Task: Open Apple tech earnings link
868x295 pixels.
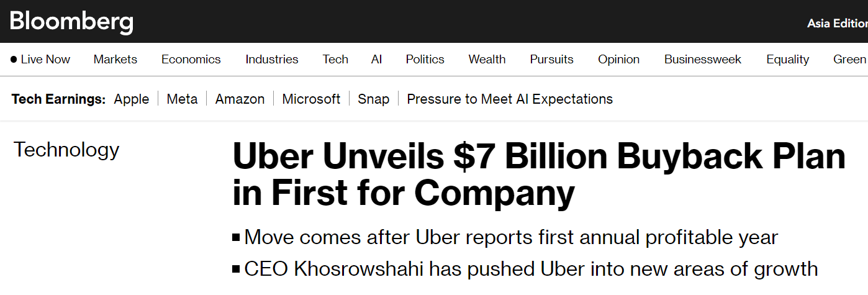Action: tap(132, 99)
